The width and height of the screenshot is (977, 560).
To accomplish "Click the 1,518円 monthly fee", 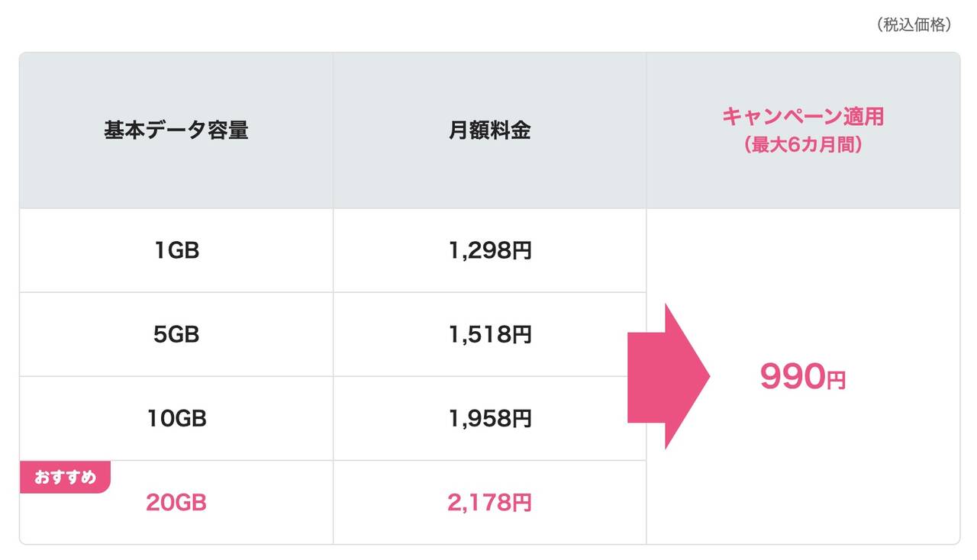I will (490, 334).
